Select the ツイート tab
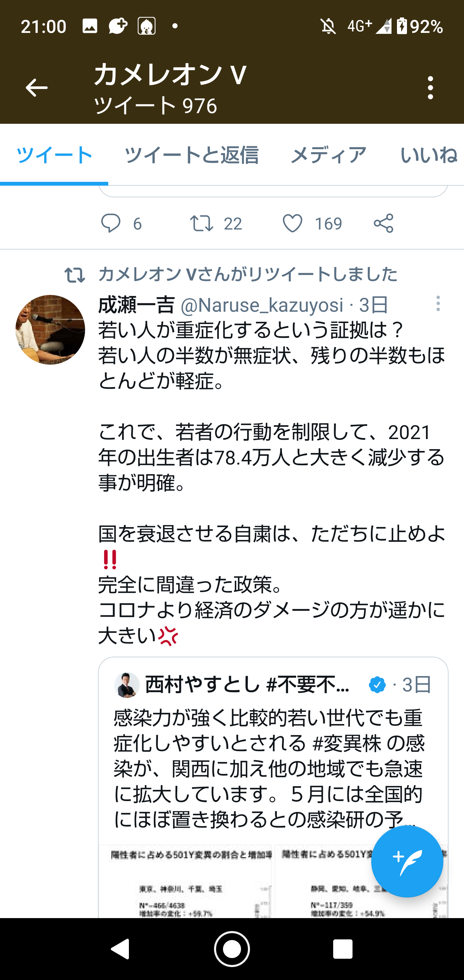464x980 pixels. [54, 155]
